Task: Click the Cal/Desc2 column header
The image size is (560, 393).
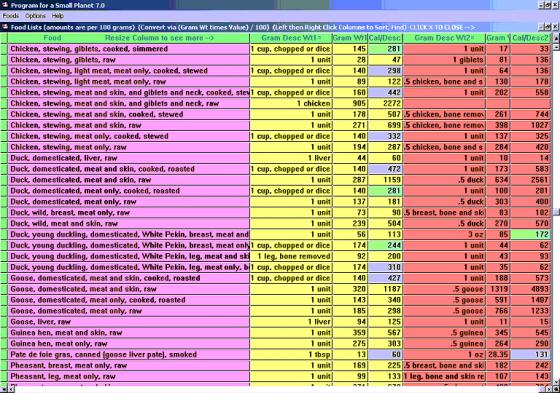Action: (530, 38)
